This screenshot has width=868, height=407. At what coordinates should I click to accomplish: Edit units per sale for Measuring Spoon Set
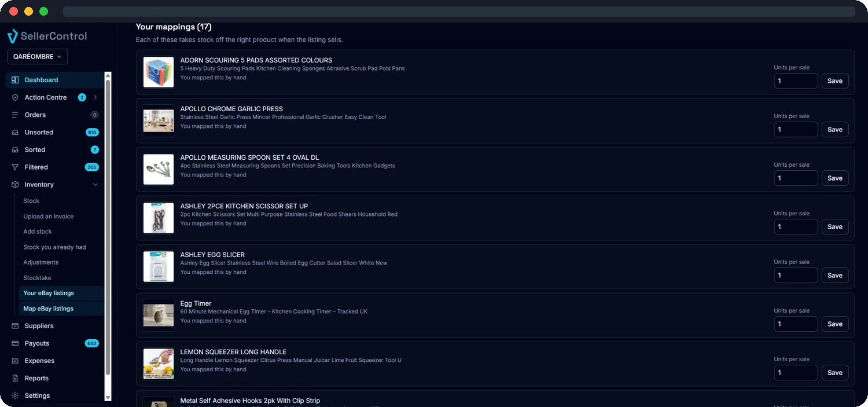click(x=796, y=178)
